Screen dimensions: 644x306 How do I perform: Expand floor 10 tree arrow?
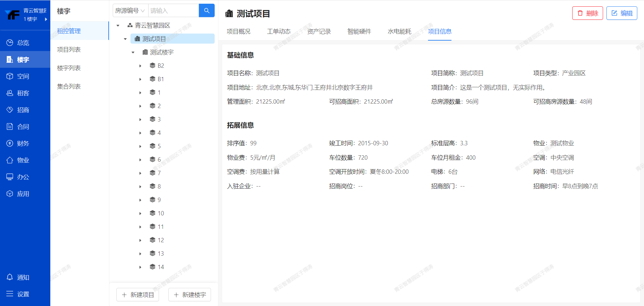tap(140, 213)
